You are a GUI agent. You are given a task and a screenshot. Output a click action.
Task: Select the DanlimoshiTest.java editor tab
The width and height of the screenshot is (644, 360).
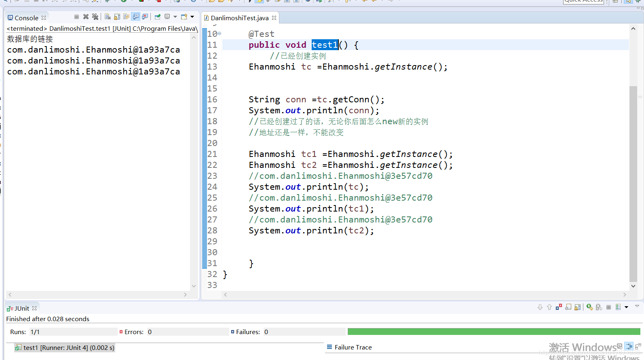pyautogui.click(x=239, y=18)
